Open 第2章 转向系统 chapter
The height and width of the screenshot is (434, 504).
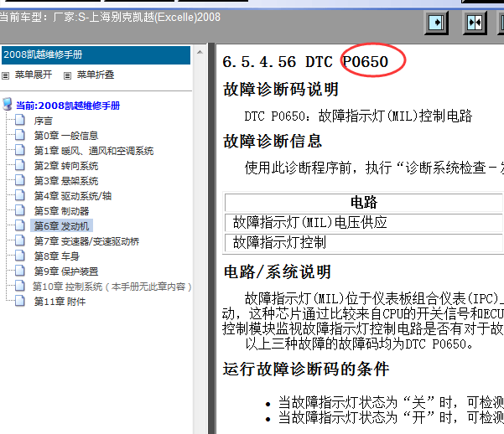pyautogui.click(x=66, y=166)
